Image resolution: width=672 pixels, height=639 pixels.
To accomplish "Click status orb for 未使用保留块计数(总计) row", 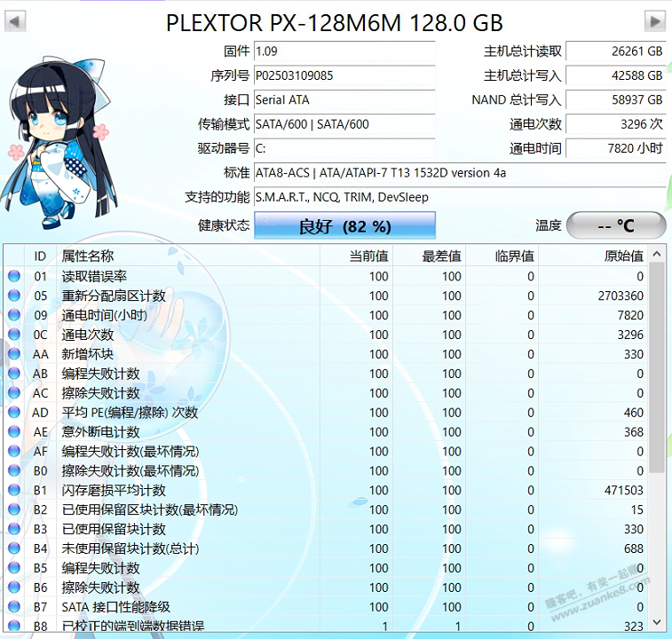I will pyautogui.click(x=14, y=548).
